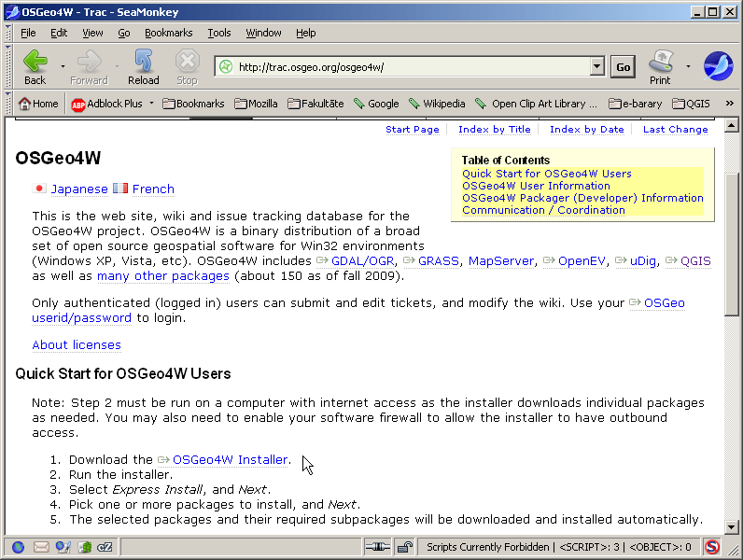The width and height of the screenshot is (743, 560).
Task: Click the Adblock Plus toolbar button
Action: point(106,104)
